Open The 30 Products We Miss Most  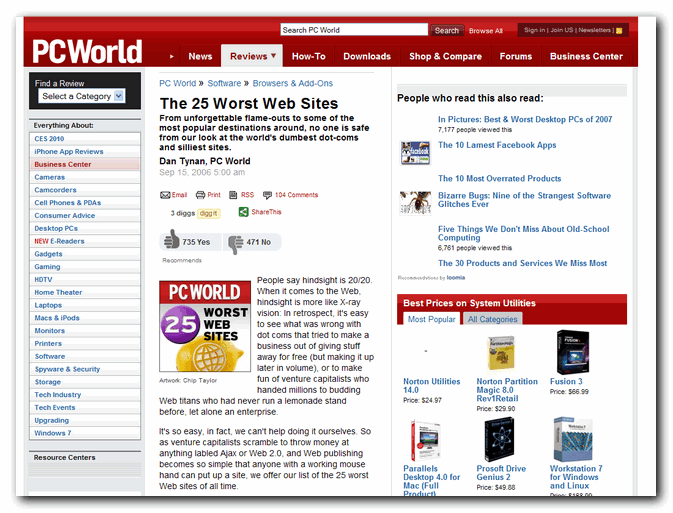pyautogui.click(x=522, y=263)
